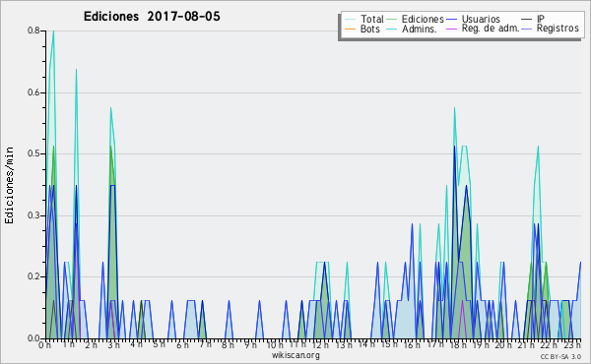Click the IP legend label
This screenshot has width=591, height=364.
pyautogui.click(x=541, y=19)
